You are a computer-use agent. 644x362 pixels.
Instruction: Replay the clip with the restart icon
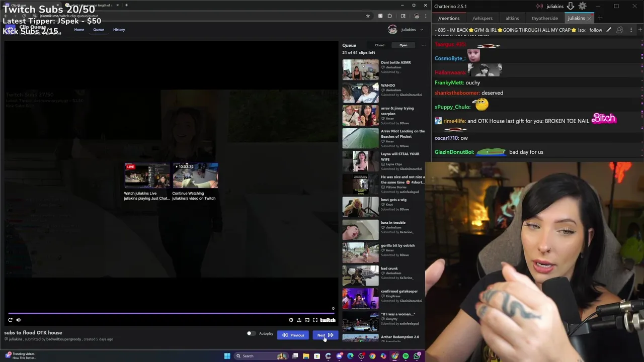coord(10,320)
